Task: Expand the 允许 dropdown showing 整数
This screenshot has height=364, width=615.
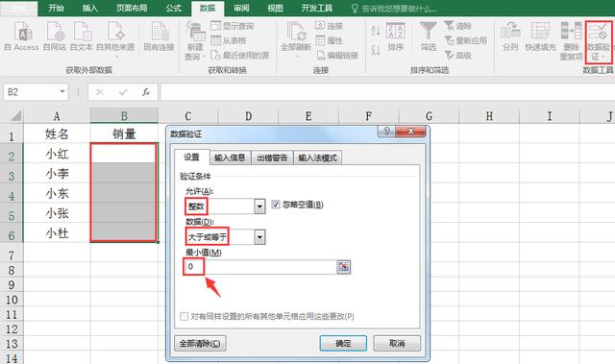Action: coord(259,206)
